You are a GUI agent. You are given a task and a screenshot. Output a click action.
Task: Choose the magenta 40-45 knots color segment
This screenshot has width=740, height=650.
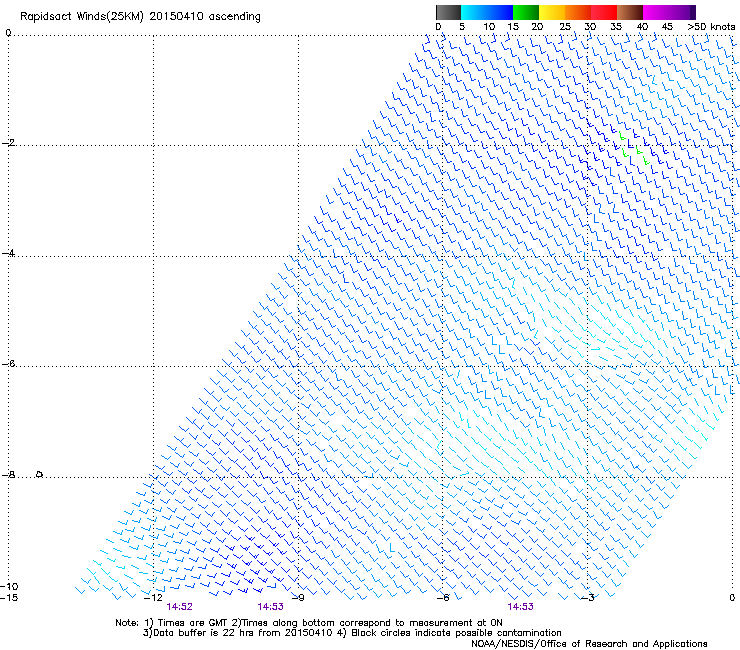click(x=656, y=12)
